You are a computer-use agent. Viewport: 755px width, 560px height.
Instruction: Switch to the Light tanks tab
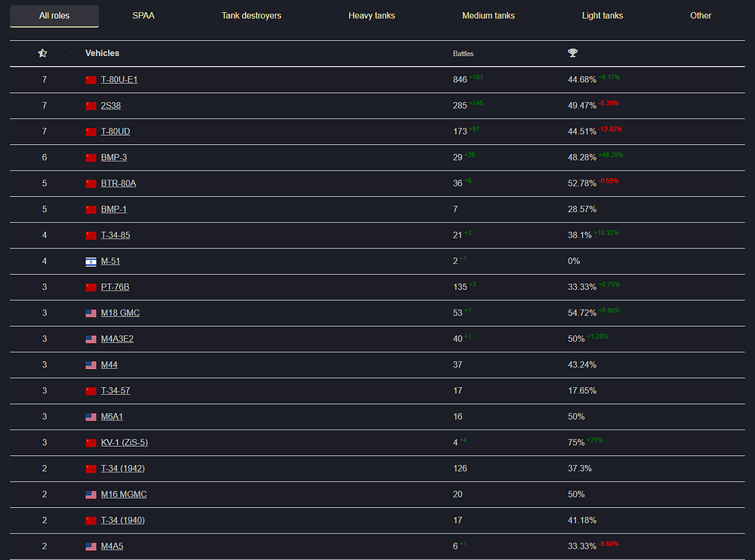pos(602,16)
